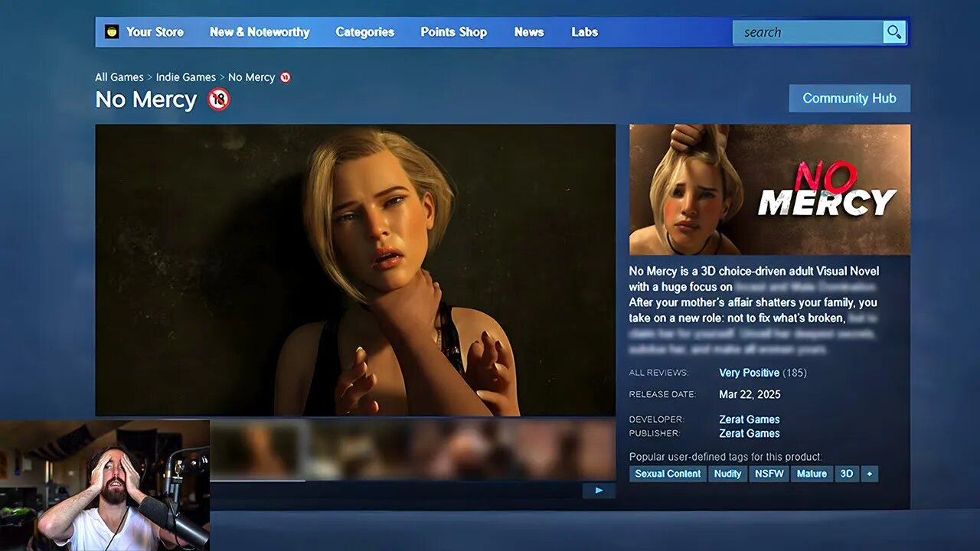This screenshot has width=980, height=551.
Task: Open the Your Store menu
Action: click(x=155, y=32)
